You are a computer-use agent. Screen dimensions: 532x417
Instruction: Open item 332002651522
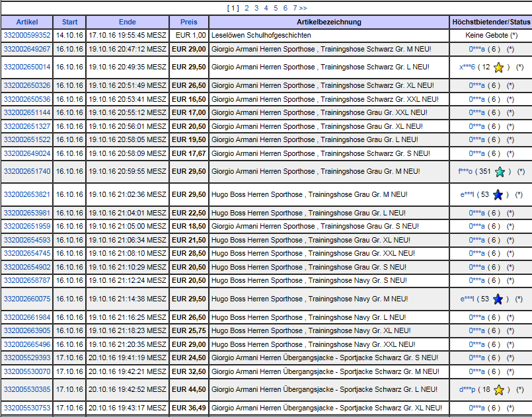click(x=27, y=140)
